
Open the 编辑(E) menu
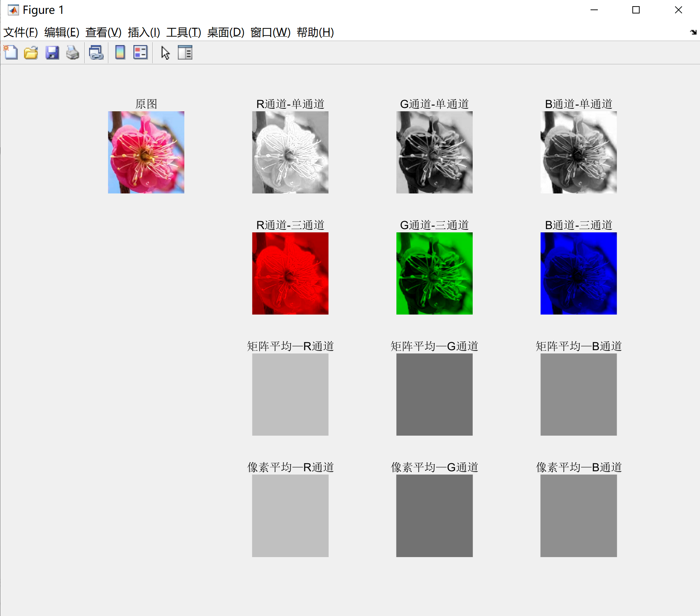(62, 32)
